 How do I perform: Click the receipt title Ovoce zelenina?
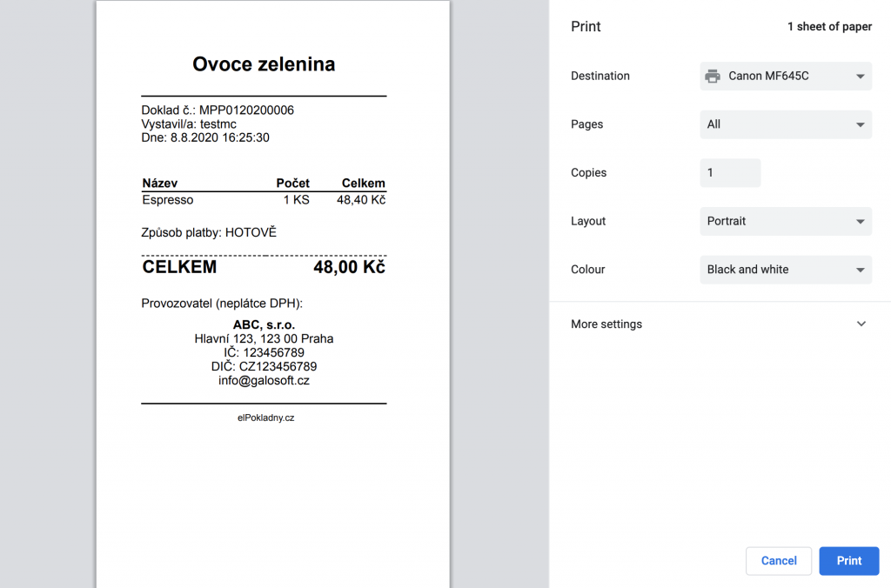tap(264, 64)
